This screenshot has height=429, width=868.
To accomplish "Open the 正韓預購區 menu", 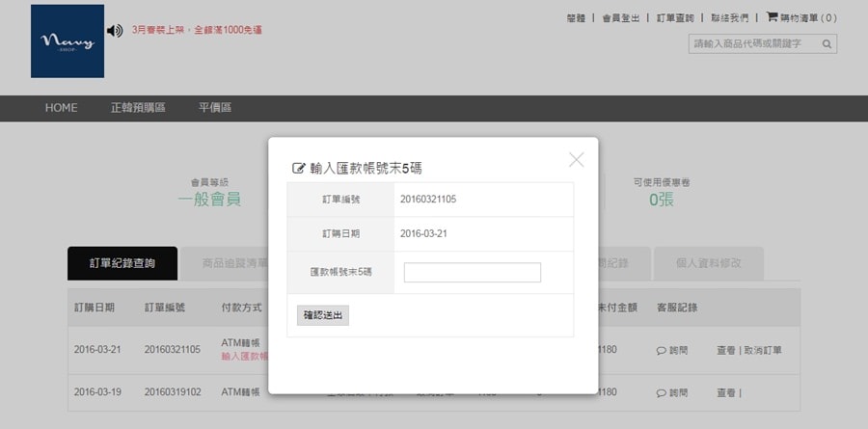I will 138,108.
